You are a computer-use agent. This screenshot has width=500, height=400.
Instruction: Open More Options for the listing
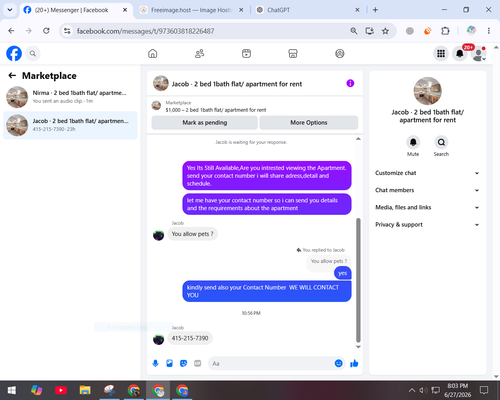(309, 123)
